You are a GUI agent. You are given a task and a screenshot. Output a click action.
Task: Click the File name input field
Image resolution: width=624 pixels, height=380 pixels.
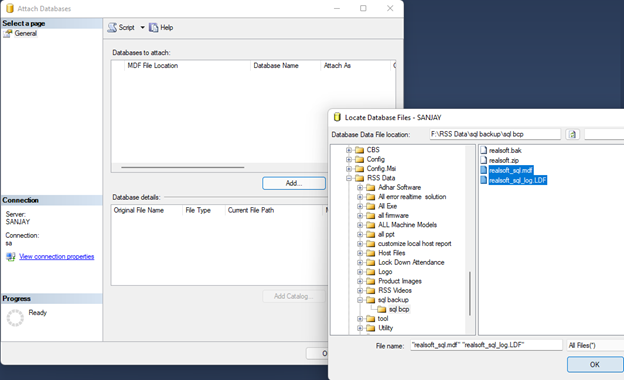(x=486, y=345)
